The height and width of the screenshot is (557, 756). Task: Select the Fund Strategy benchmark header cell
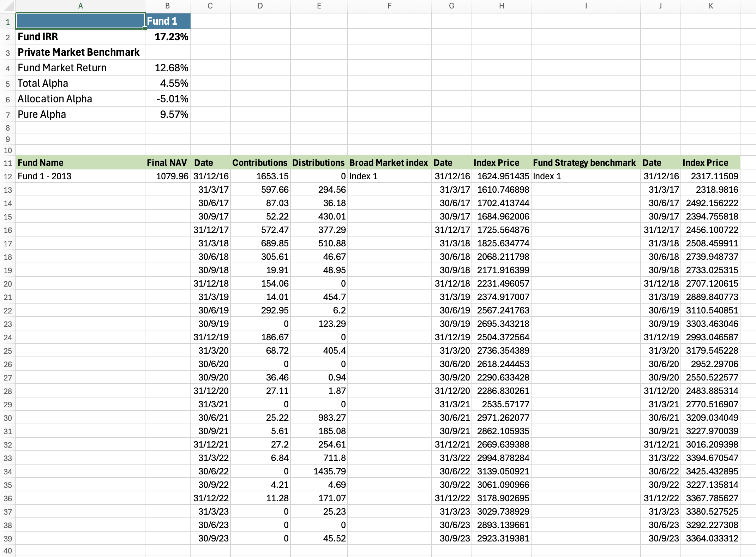tap(585, 163)
